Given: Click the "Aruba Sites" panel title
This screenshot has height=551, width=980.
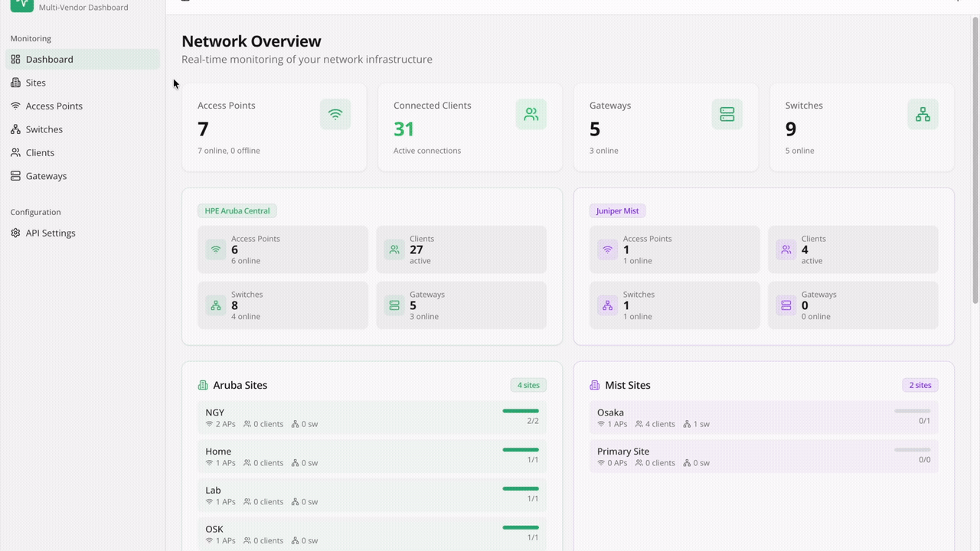Looking at the screenshot, I should click(x=240, y=385).
